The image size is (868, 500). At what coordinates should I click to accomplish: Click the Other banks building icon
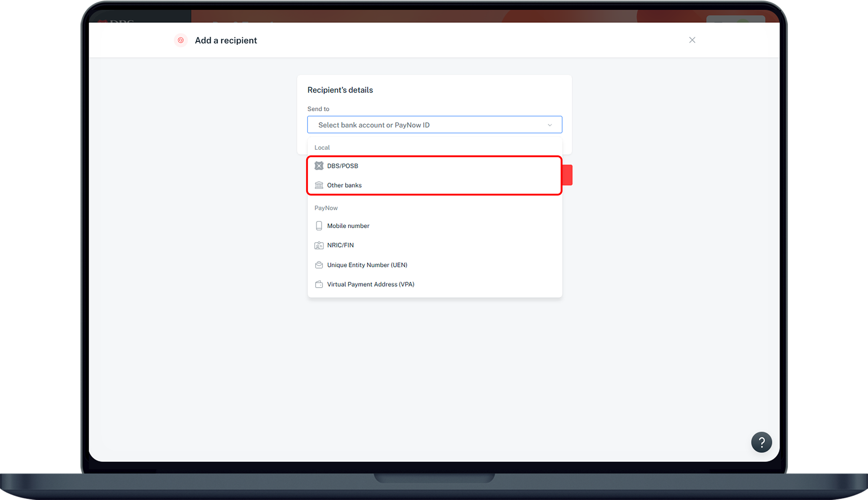coord(319,185)
